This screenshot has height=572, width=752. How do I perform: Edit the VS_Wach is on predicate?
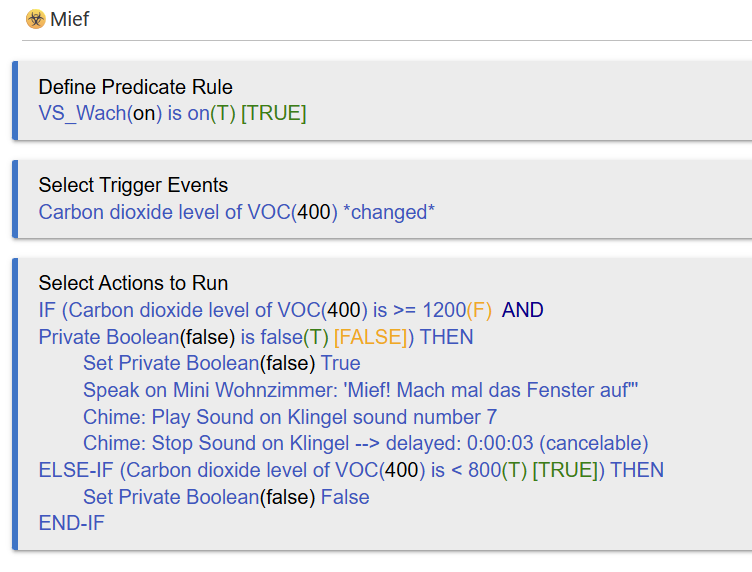coord(137,113)
